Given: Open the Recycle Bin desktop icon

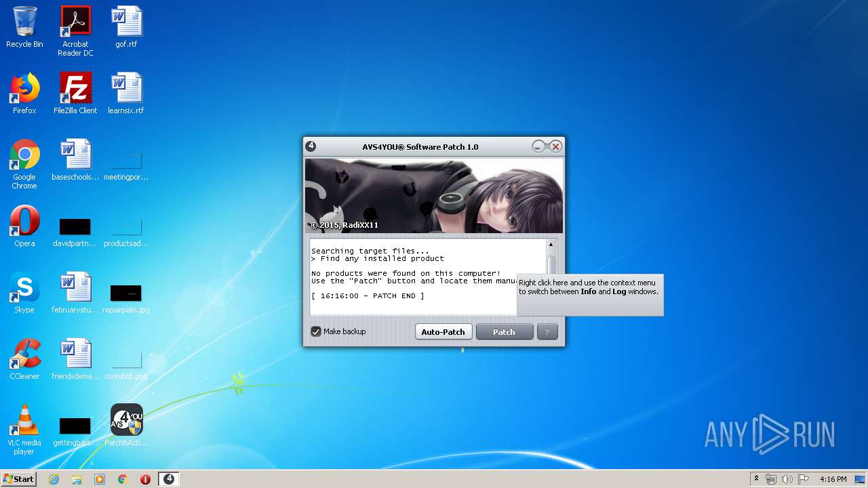Looking at the screenshot, I should pos(24,27).
